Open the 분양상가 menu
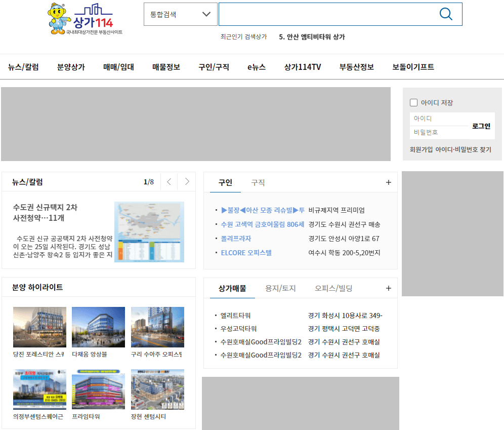Screen dimensions: 504x430 [70, 66]
